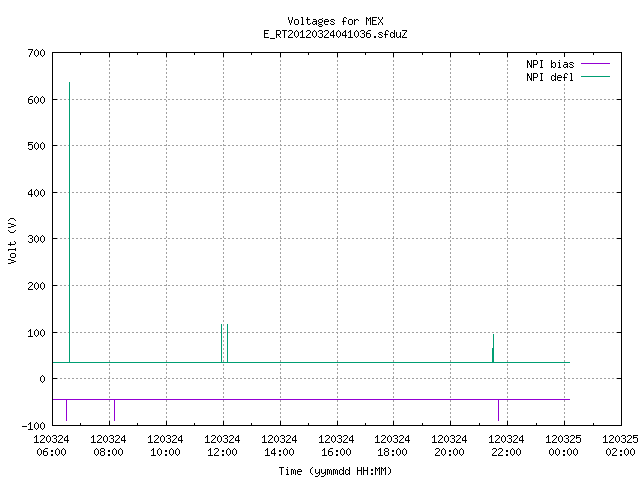The width and height of the screenshot is (640, 480).
Task: Click the y-axis tick value 600
Action: coord(36,100)
